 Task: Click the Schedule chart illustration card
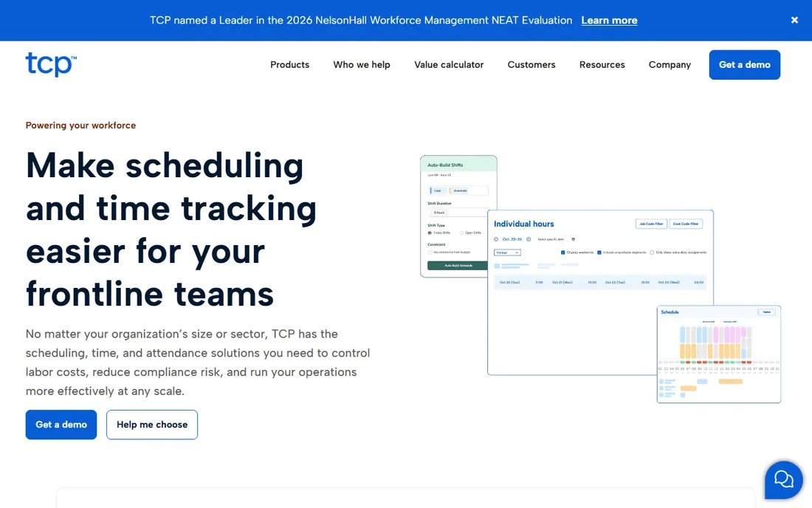pos(719,354)
